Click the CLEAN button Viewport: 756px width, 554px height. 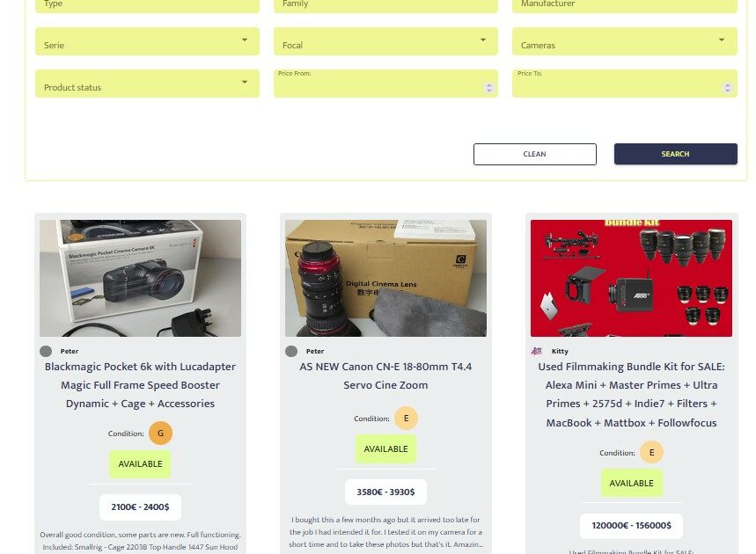(x=535, y=154)
